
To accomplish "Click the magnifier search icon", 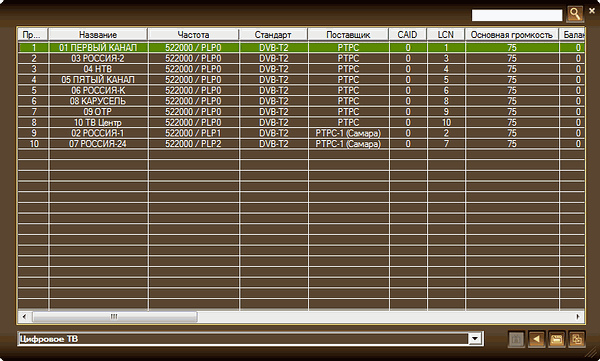I will pyautogui.click(x=574, y=14).
